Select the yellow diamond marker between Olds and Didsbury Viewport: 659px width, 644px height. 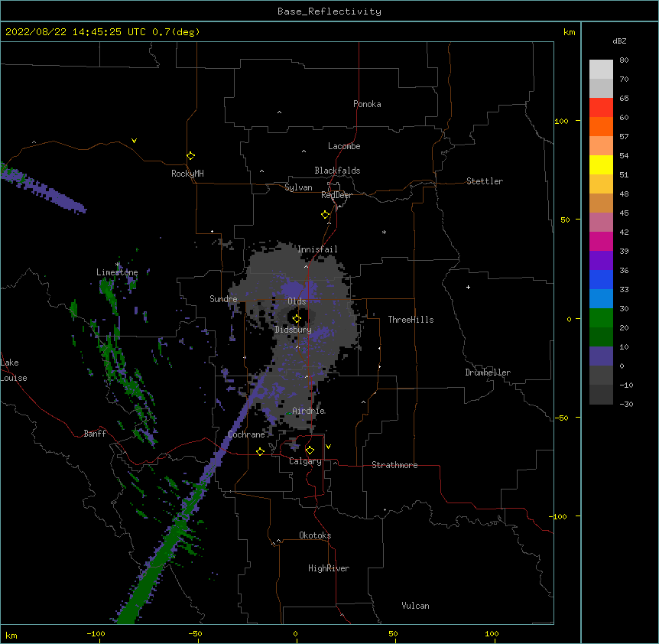pos(297,319)
